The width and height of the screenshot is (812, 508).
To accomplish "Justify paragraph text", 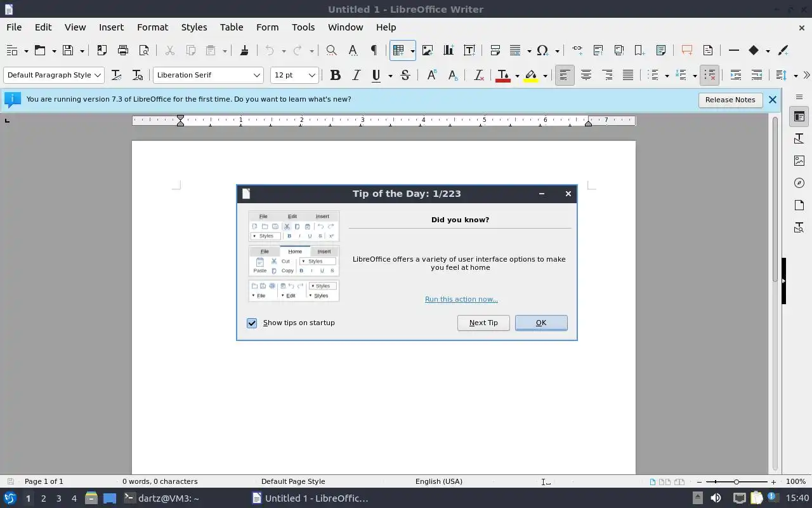I will tap(628, 75).
